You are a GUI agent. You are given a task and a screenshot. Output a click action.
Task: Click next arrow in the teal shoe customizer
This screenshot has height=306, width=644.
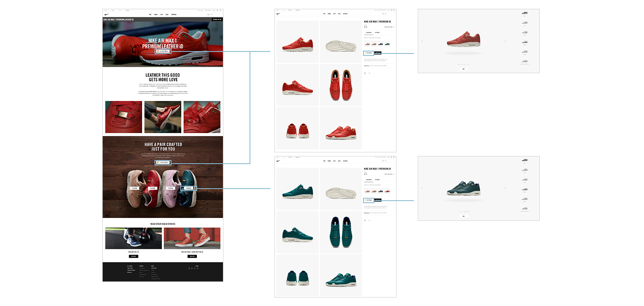click(x=505, y=188)
